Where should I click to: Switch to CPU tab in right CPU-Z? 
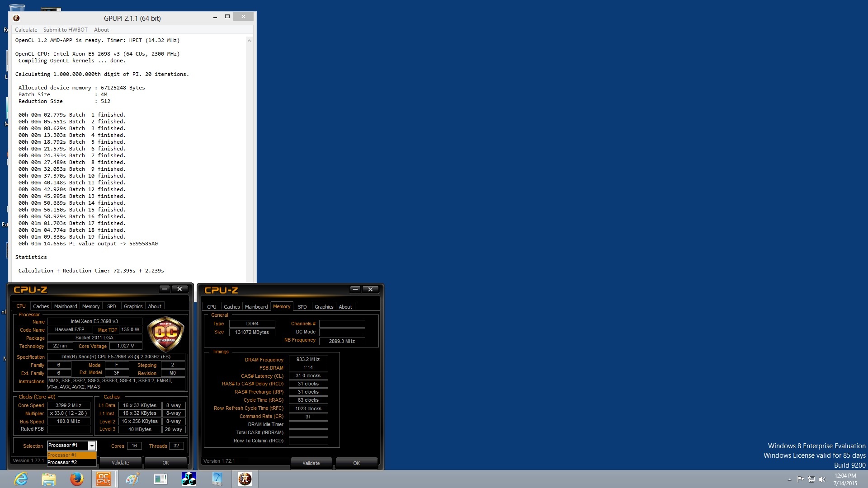pyautogui.click(x=212, y=307)
